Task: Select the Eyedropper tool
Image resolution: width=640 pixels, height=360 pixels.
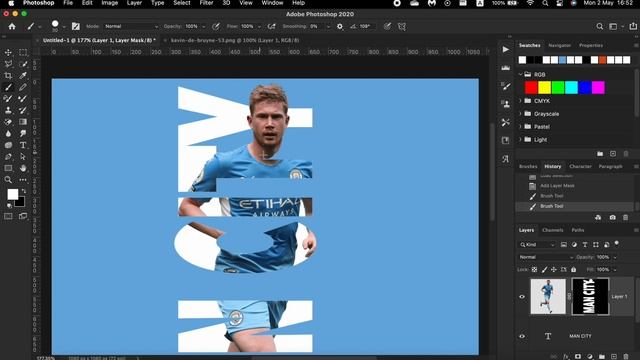Action: coord(23,76)
